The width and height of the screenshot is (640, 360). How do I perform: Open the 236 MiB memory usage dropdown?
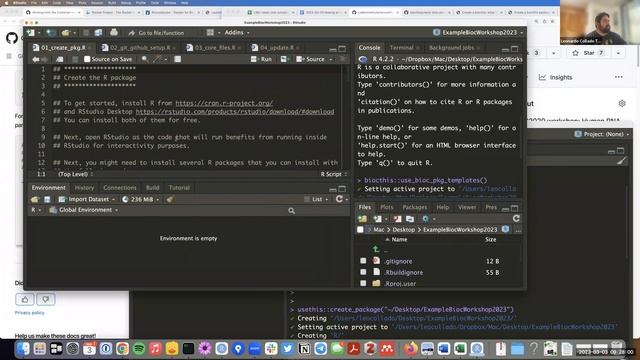[141, 199]
